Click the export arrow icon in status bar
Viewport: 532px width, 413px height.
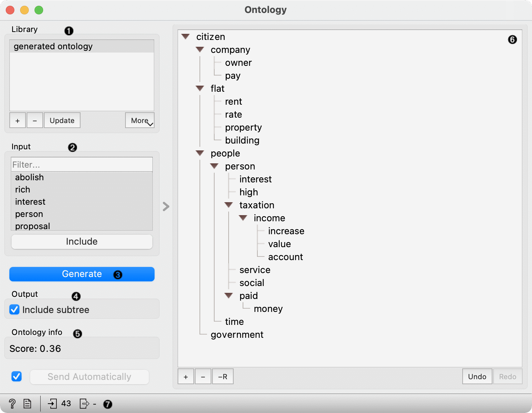tap(85, 403)
